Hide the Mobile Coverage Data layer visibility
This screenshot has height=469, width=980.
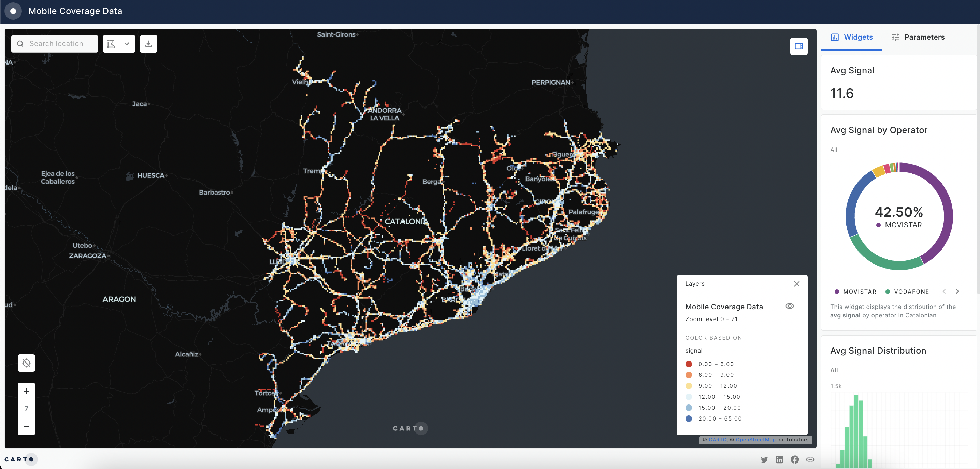[789, 306]
